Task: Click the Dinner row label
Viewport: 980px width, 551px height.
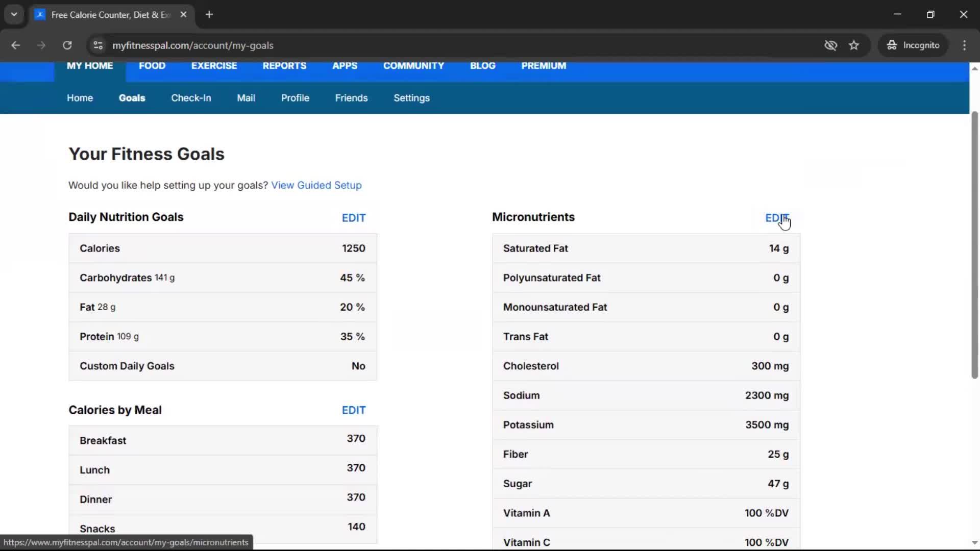Action: click(95, 499)
